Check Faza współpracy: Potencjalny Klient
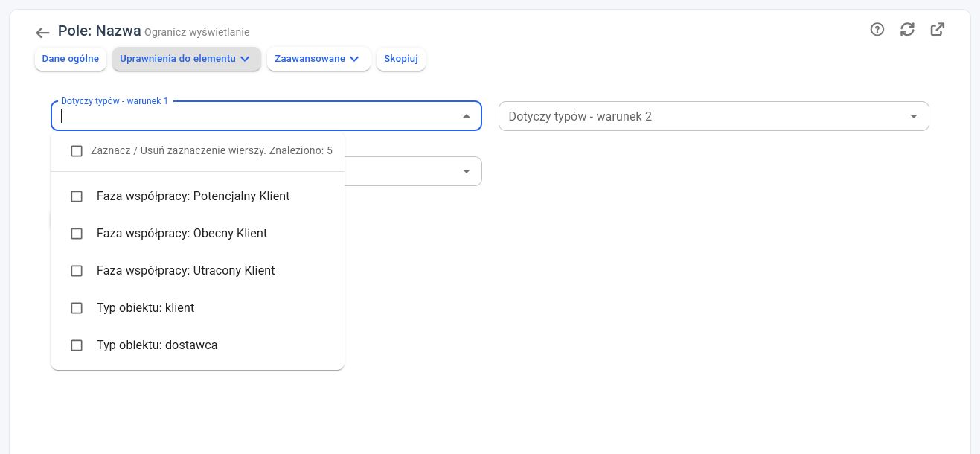This screenshot has width=980, height=454. [x=76, y=196]
